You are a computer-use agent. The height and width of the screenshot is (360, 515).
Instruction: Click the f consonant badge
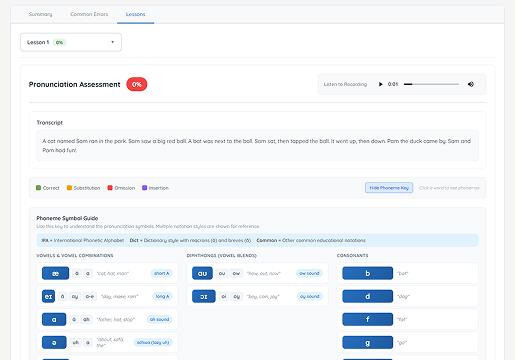pos(367,319)
